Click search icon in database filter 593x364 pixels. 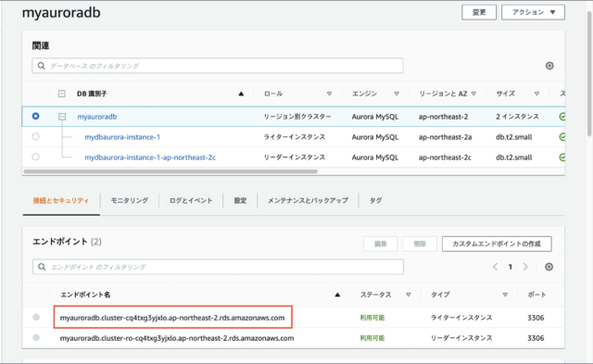pos(41,66)
